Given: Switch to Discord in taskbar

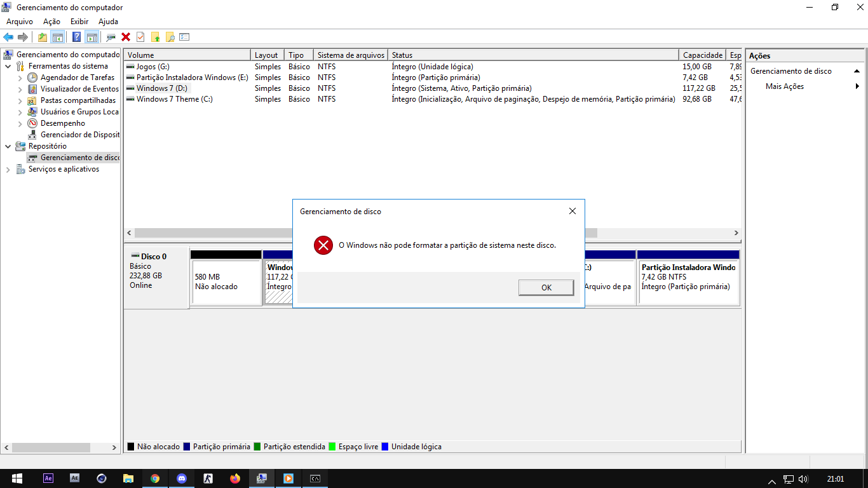Looking at the screenshot, I should (x=182, y=478).
